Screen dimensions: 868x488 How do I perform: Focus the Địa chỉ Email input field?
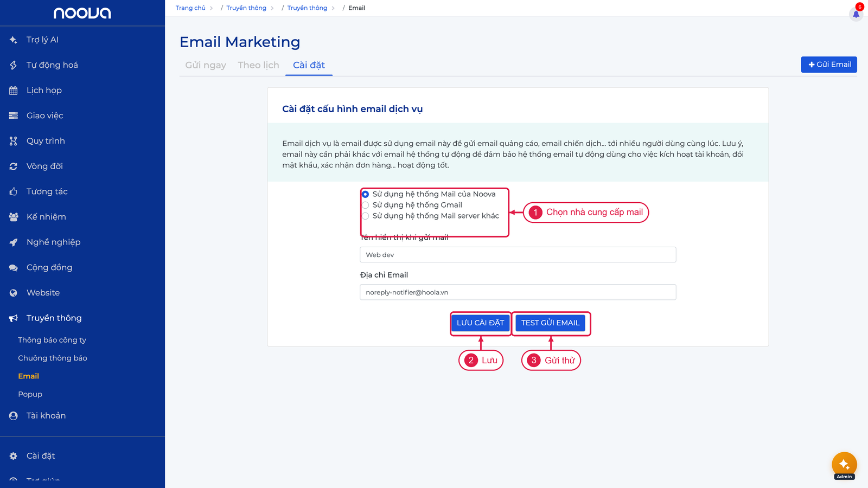(x=518, y=292)
